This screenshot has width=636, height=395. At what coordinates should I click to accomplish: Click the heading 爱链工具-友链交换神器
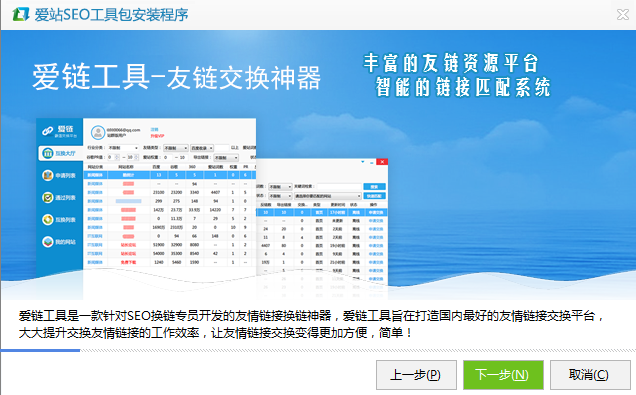(x=176, y=77)
